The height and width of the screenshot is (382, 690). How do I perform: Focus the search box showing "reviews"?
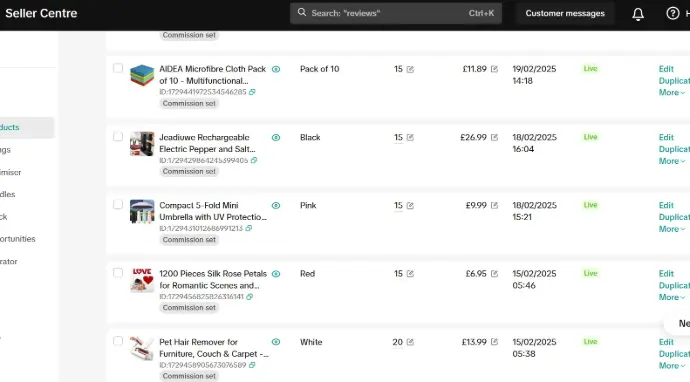coord(396,13)
